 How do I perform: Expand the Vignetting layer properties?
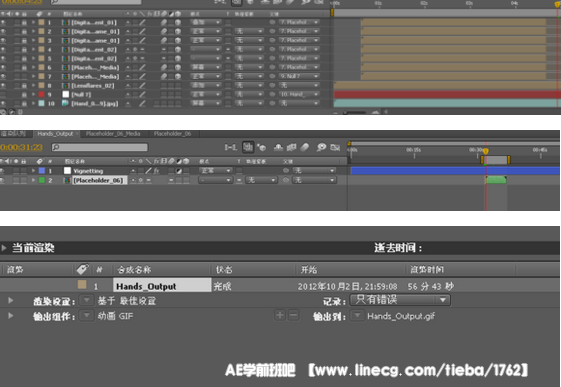pyautogui.click(x=33, y=171)
